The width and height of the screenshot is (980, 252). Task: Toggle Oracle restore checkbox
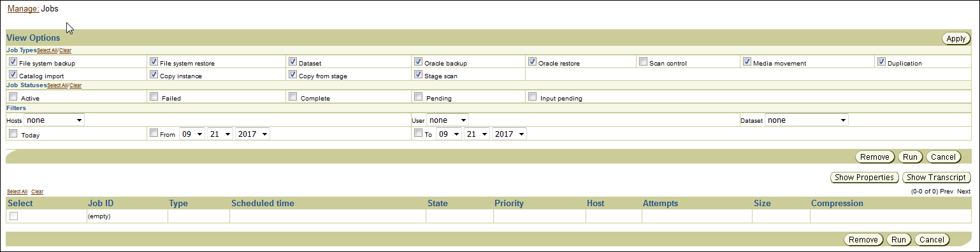(532, 62)
